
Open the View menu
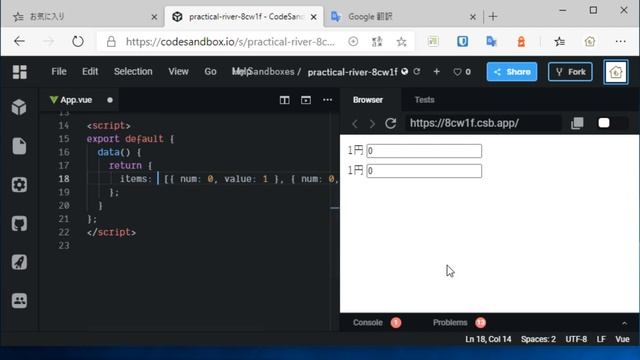178,71
